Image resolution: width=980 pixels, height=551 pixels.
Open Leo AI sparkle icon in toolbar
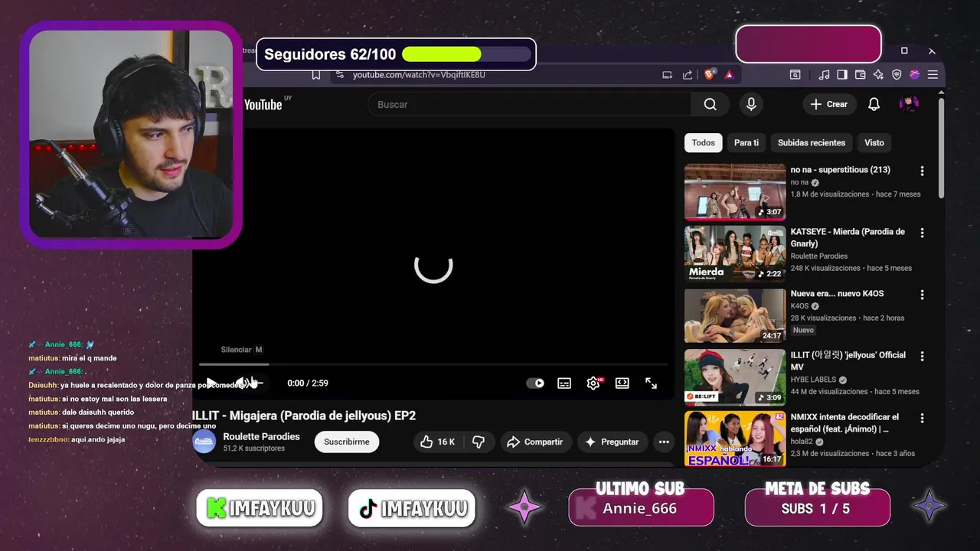point(878,75)
